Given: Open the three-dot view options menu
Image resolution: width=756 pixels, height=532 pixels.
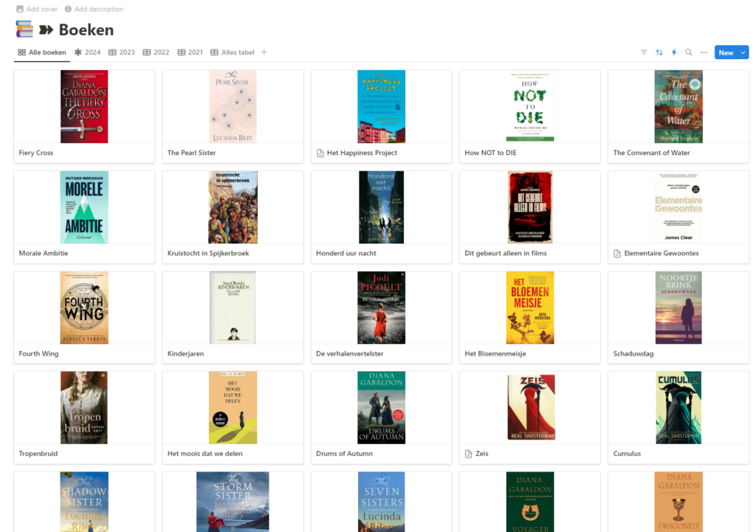Looking at the screenshot, I should point(704,52).
